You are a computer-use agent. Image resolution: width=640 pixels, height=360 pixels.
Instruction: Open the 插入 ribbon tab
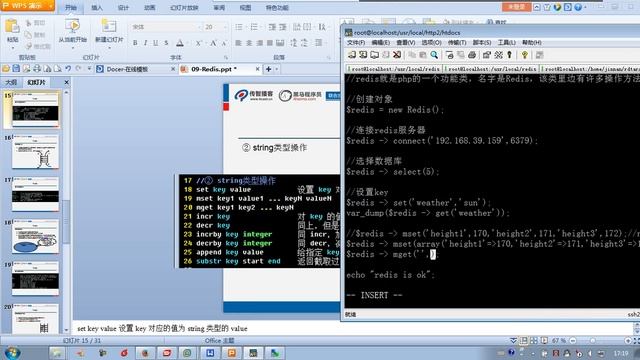pos(97,8)
